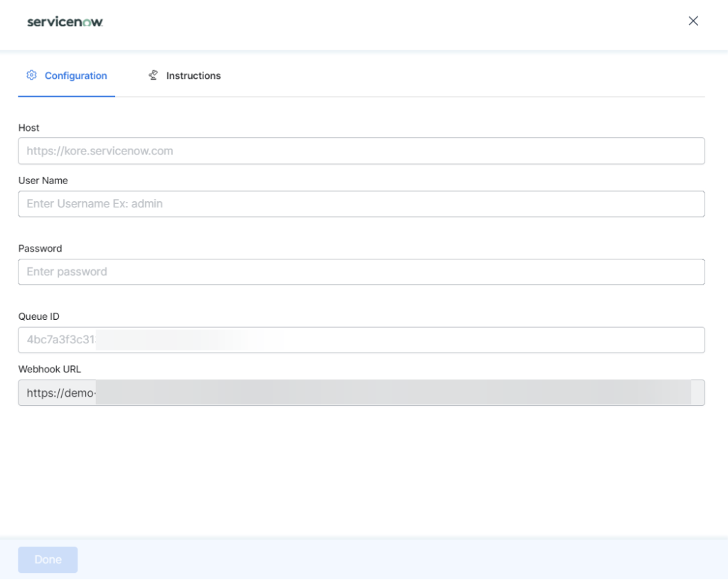Focus the Host input field

361,151
